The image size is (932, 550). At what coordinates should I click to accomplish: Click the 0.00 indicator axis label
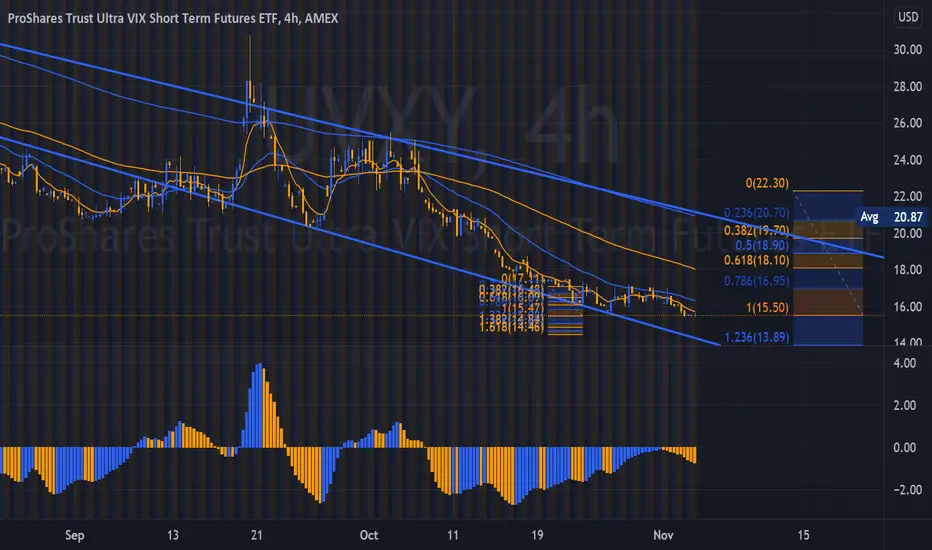tap(905, 448)
